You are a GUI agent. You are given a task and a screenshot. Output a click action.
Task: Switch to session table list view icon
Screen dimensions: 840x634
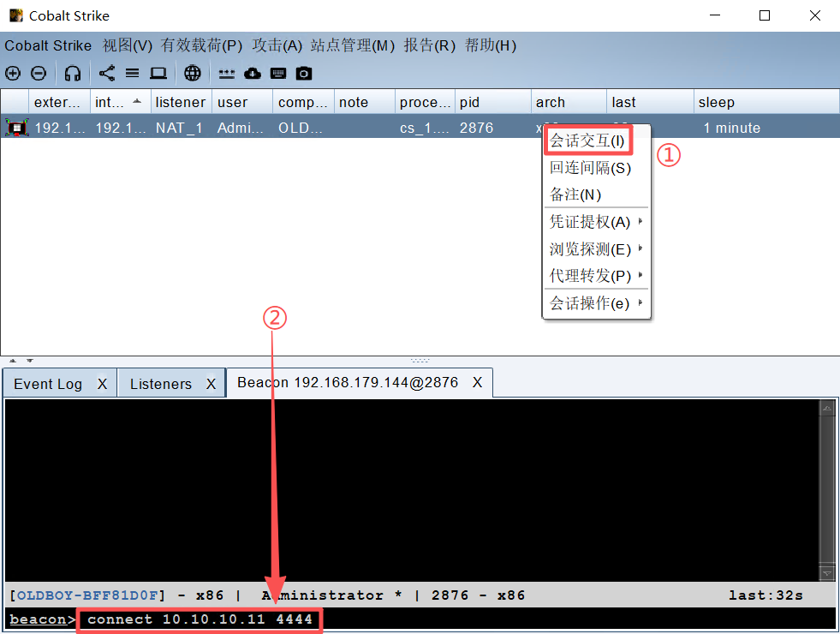pyautogui.click(x=133, y=73)
